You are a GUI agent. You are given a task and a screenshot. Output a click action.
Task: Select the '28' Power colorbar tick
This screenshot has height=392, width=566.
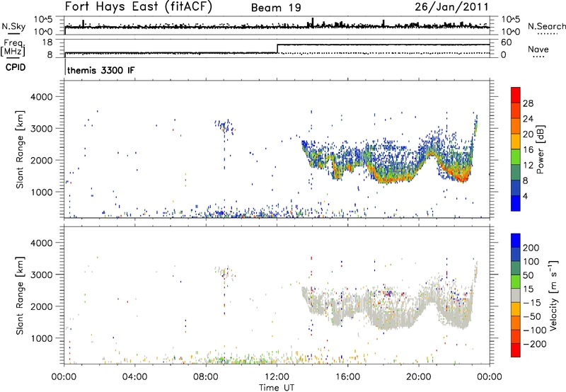[x=528, y=103]
